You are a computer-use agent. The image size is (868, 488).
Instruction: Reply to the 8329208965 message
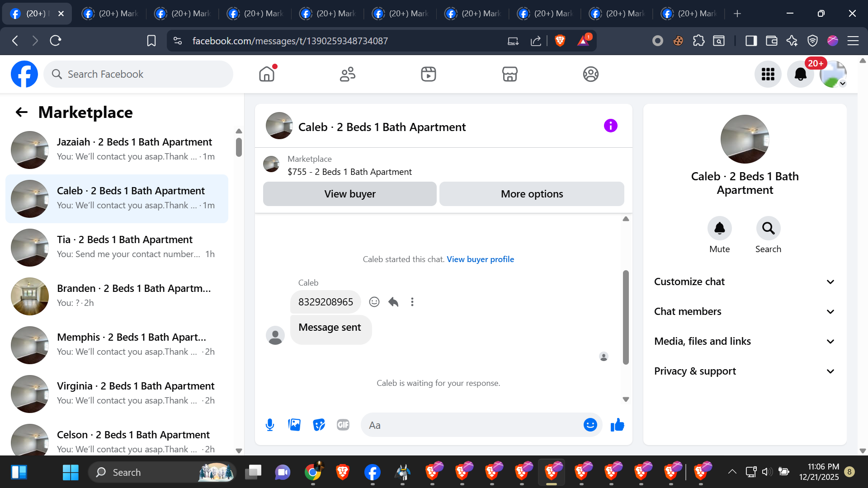(393, 302)
